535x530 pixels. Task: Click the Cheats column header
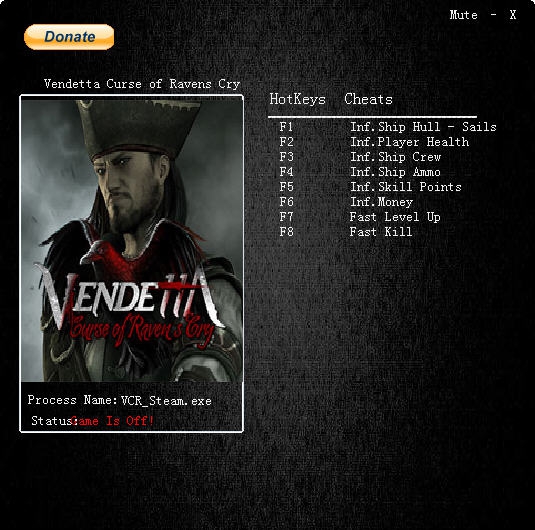point(368,99)
